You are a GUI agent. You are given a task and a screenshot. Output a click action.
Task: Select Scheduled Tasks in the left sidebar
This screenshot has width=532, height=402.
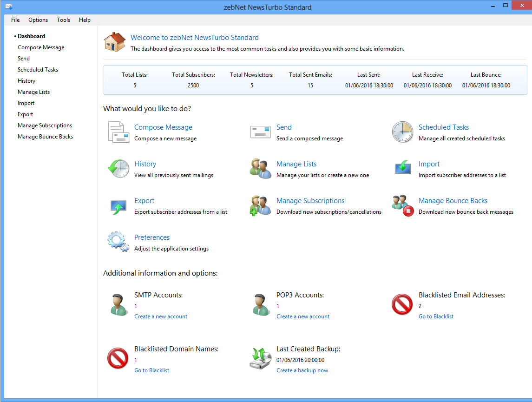coord(38,70)
